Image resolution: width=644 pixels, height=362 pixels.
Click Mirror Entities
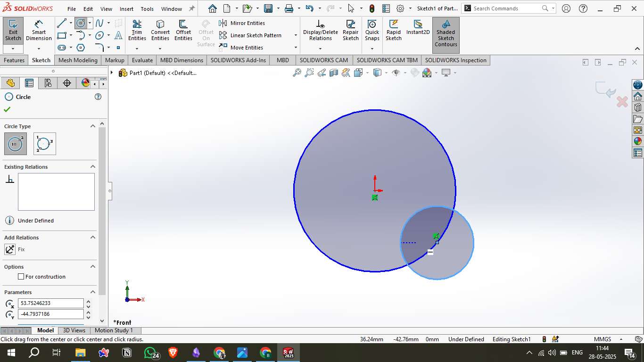(242, 23)
